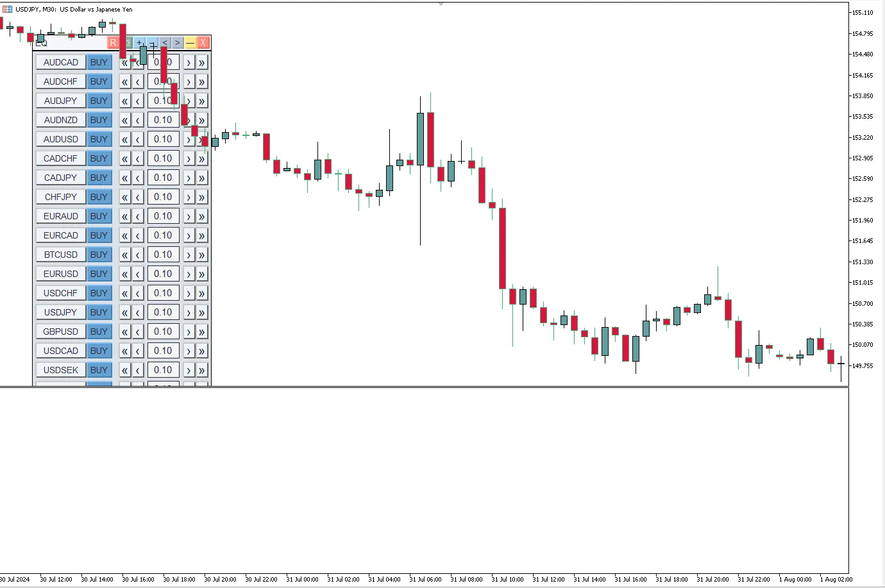Click the 155.110 price scale label
Image resolution: width=885 pixels, height=588 pixels.
coord(863,12)
